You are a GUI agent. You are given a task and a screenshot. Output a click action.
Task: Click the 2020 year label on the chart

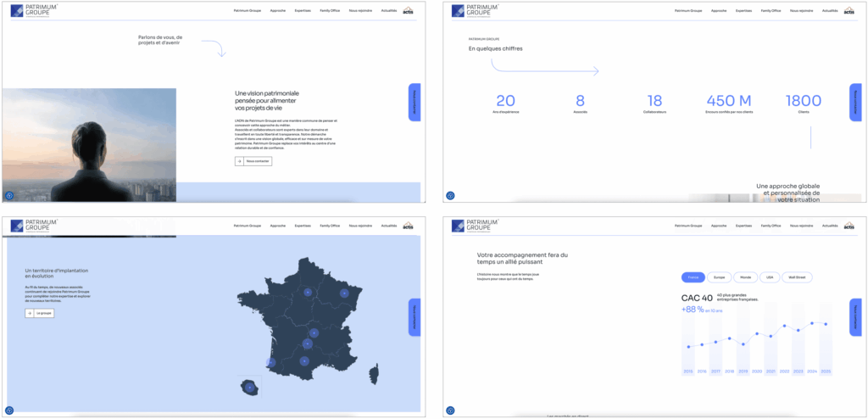pos(757,371)
